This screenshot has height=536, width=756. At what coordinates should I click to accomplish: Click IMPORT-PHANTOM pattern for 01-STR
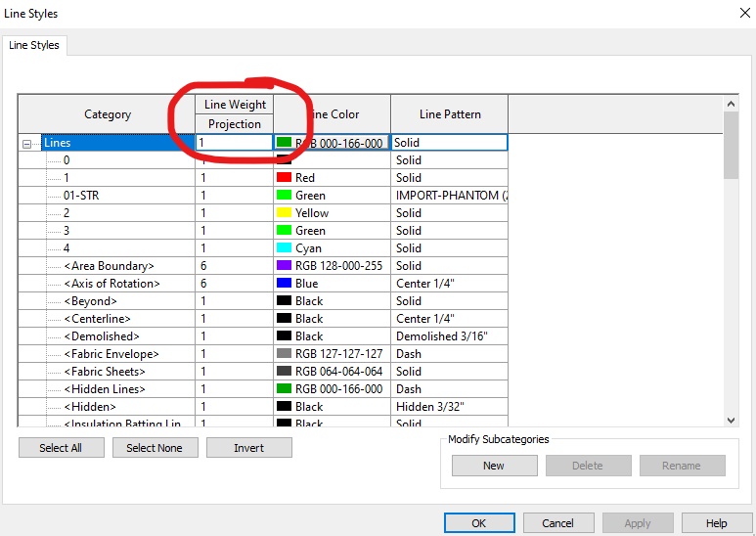point(451,196)
